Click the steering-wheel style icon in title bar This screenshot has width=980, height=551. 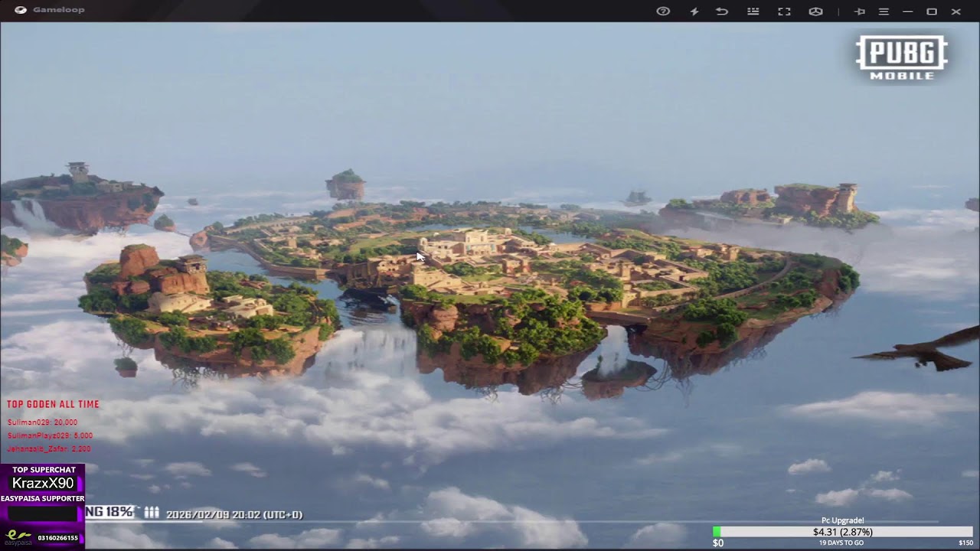pyautogui.click(x=816, y=11)
